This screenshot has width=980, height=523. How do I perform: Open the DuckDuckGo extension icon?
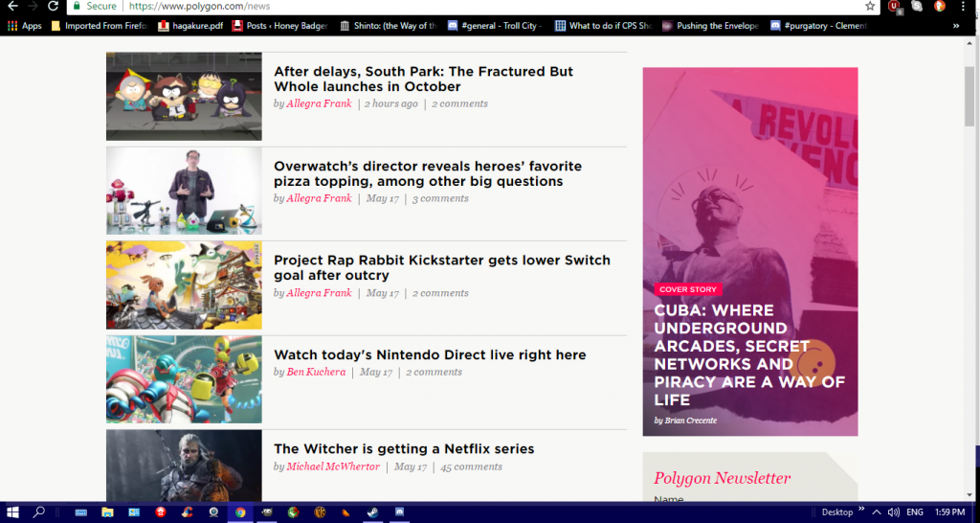coord(940,7)
